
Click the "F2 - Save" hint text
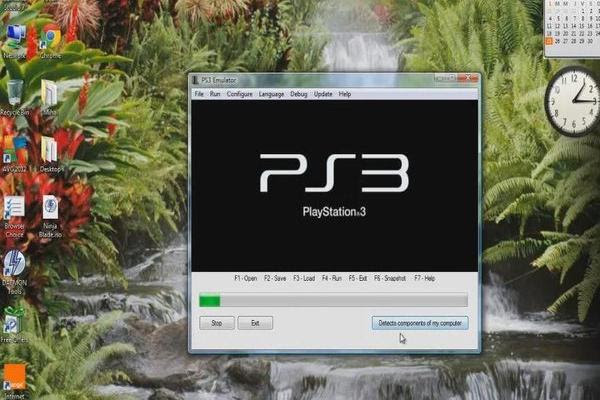click(275, 278)
